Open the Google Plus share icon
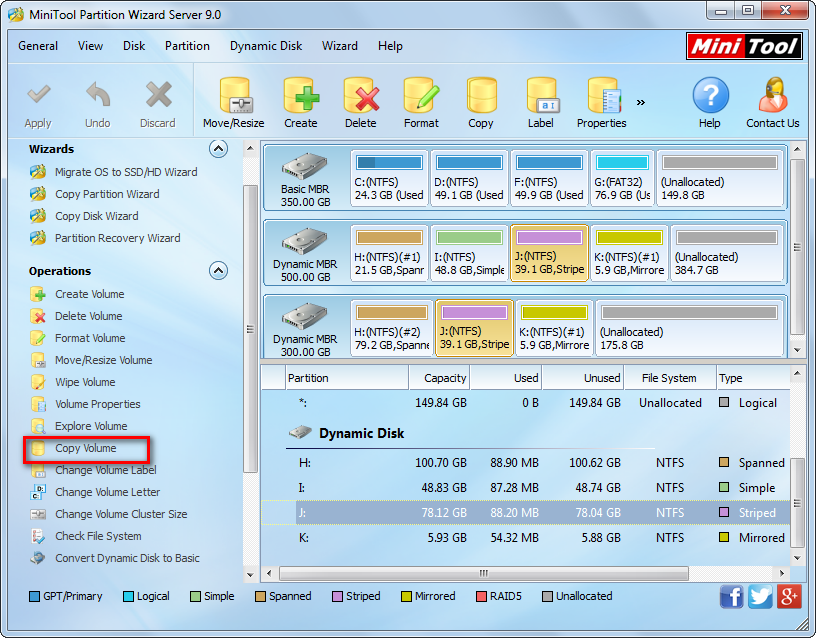This screenshot has height=638, width=816. [x=789, y=596]
